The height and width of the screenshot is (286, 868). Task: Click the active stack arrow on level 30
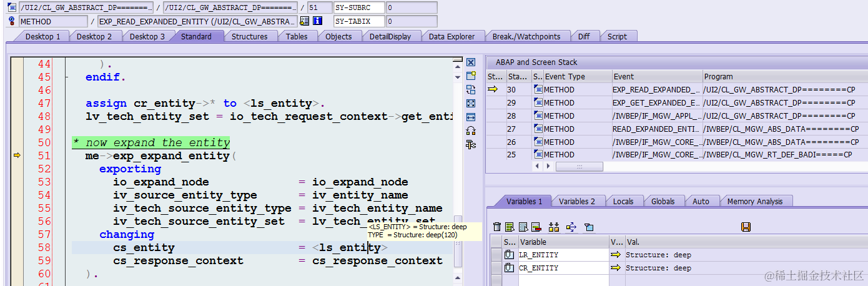tap(493, 90)
